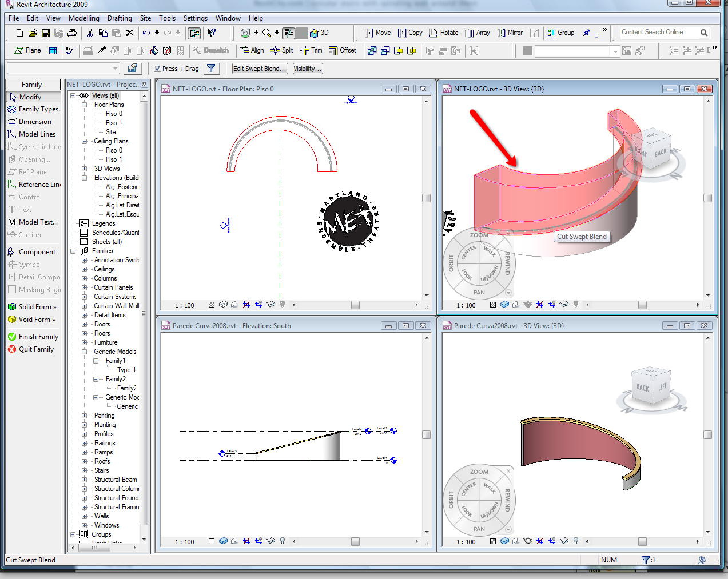Expand the Doors family category
The height and width of the screenshot is (579, 728).
point(84,324)
